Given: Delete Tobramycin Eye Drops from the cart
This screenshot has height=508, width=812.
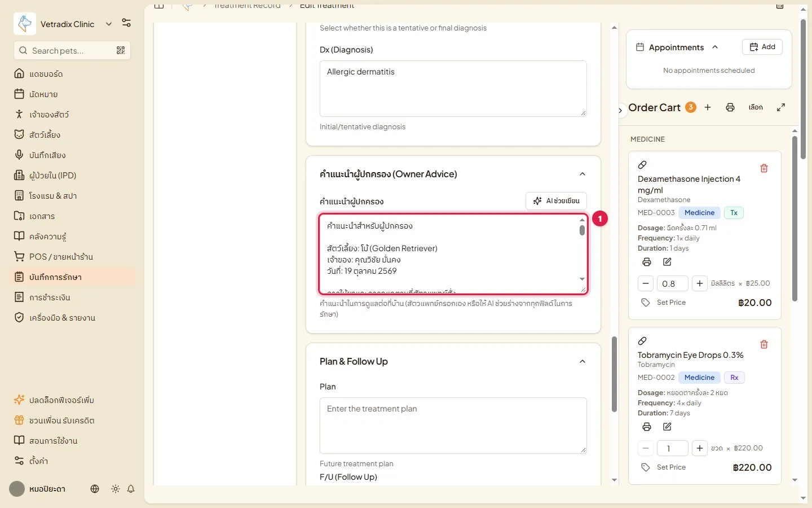Looking at the screenshot, I should [x=764, y=344].
